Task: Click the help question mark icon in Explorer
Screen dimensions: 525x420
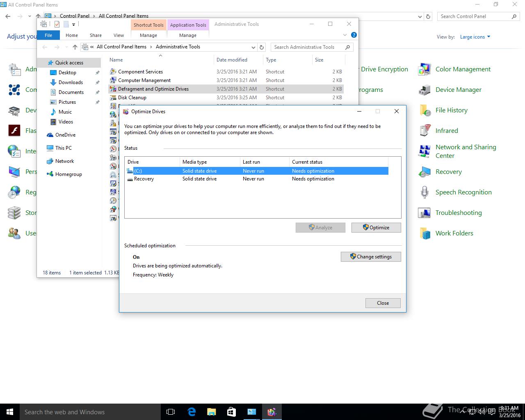Action: [354, 35]
